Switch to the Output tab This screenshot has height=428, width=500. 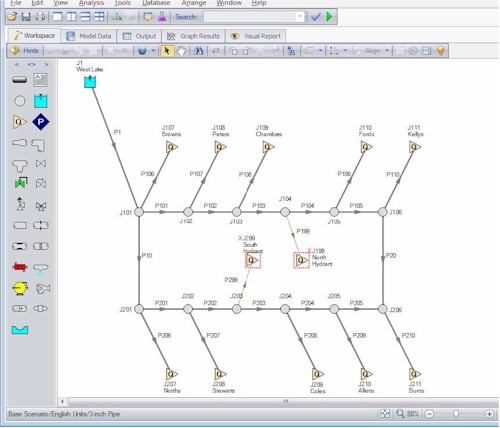pos(139,36)
